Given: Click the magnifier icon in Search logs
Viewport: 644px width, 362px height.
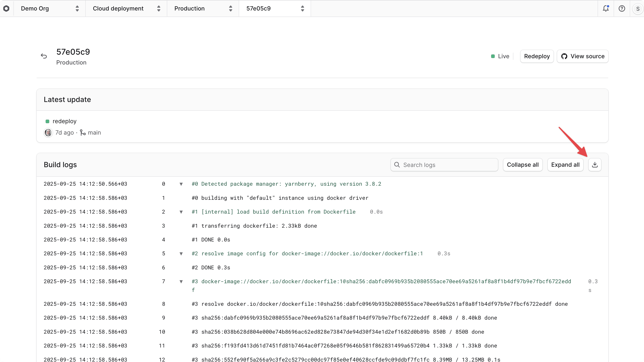Looking at the screenshot, I should pos(397,165).
